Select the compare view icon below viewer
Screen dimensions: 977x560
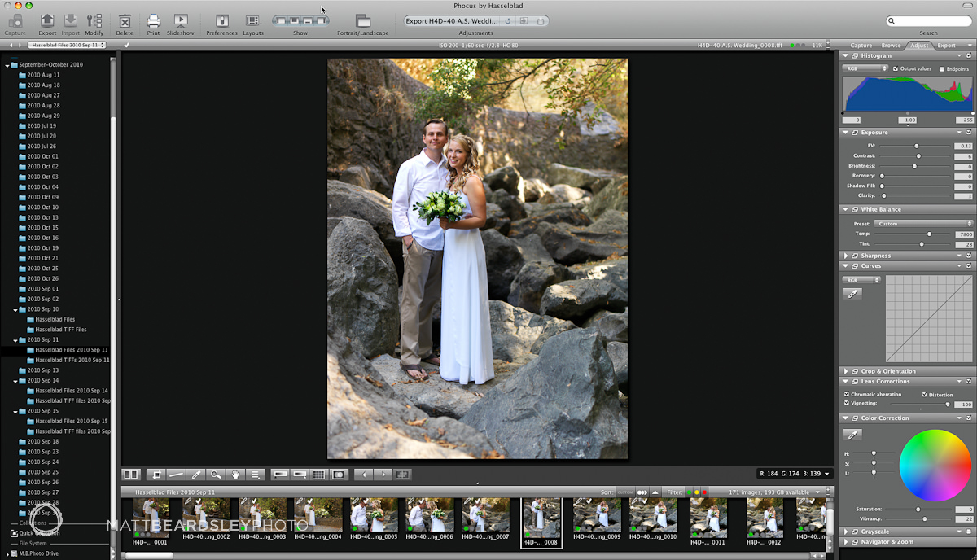tap(131, 474)
